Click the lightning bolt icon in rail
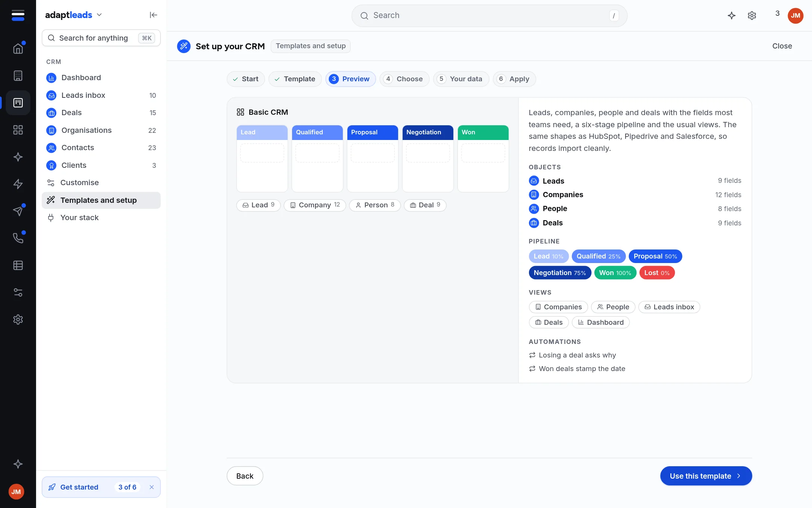This screenshot has width=812, height=508. point(18,184)
